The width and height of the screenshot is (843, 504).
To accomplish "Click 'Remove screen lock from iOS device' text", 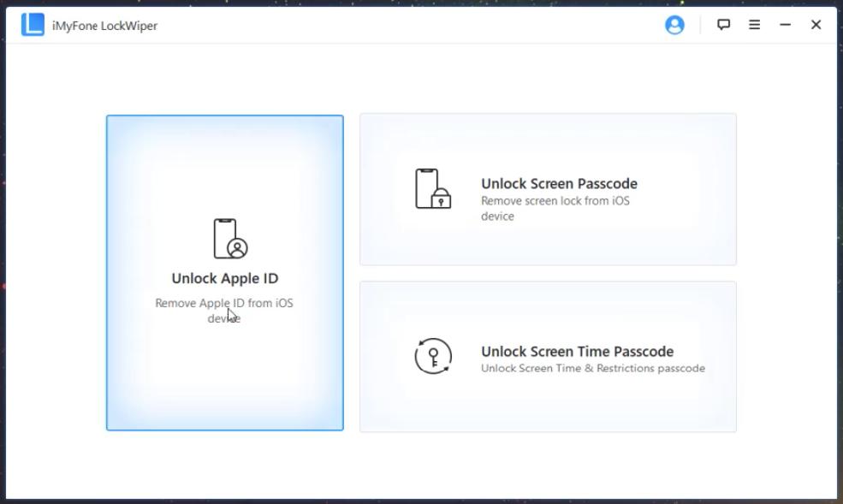I will pyautogui.click(x=555, y=209).
